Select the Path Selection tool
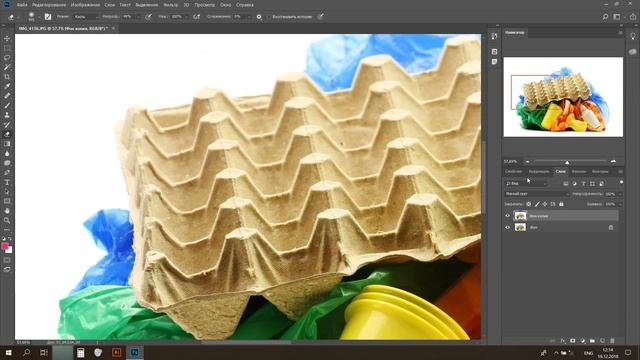 (7, 192)
